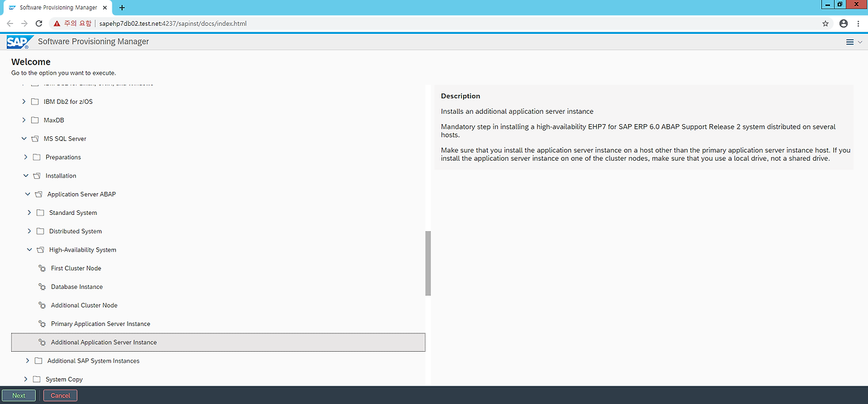Click the Cancel button
Screen dimensions: 868x404
pyautogui.click(x=60, y=395)
